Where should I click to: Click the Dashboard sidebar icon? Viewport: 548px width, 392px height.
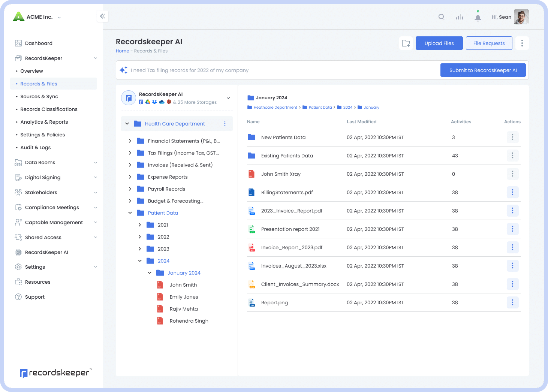tap(18, 43)
